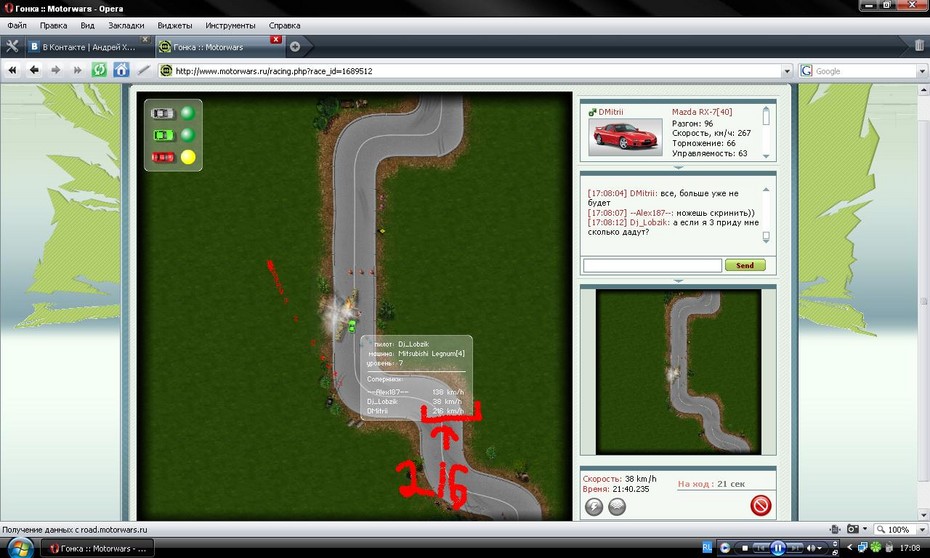Click the rewind navigation button
This screenshot has width=930, height=558.
(x=12, y=71)
